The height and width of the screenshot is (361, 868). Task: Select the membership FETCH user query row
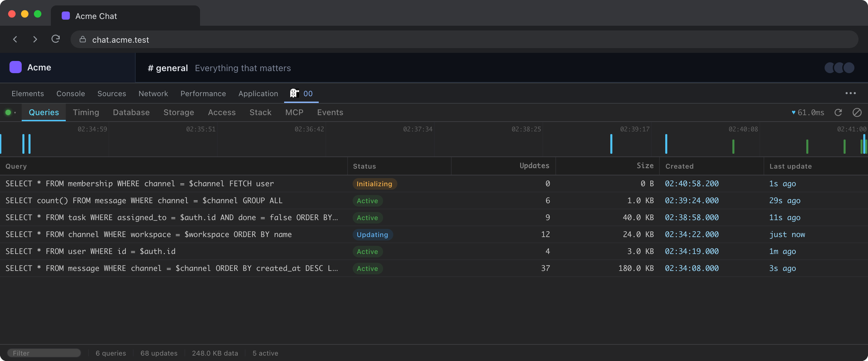pyautogui.click(x=434, y=184)
